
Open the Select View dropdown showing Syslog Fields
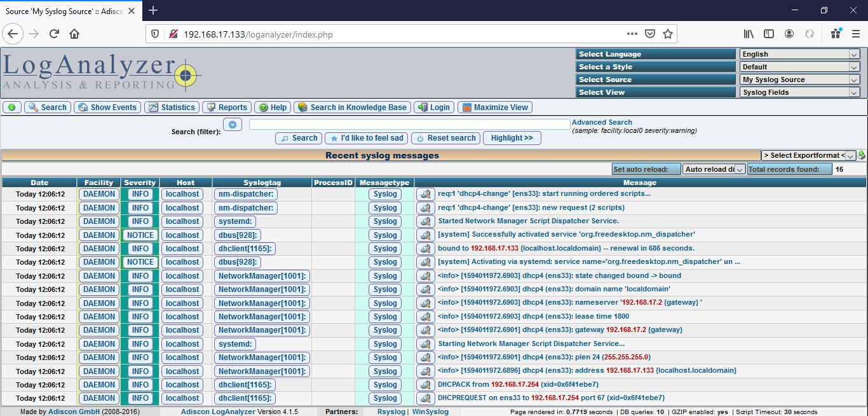tap(800, 92)
